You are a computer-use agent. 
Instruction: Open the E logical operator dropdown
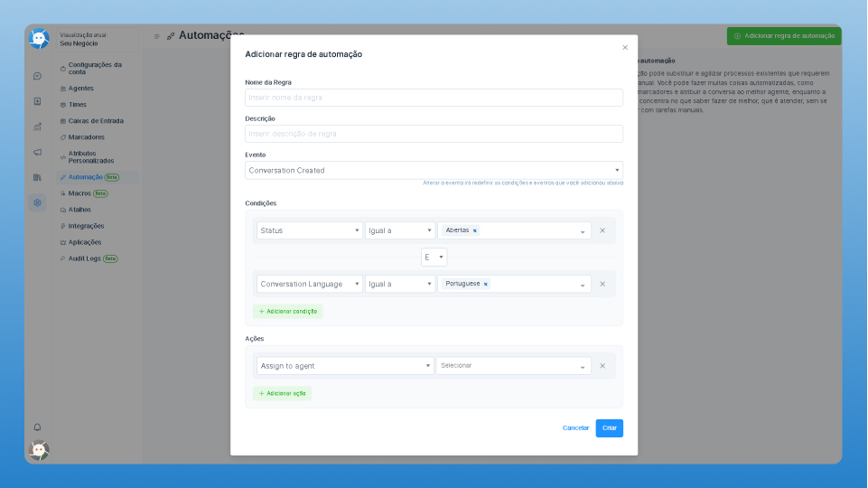click(x=434, y=258)
